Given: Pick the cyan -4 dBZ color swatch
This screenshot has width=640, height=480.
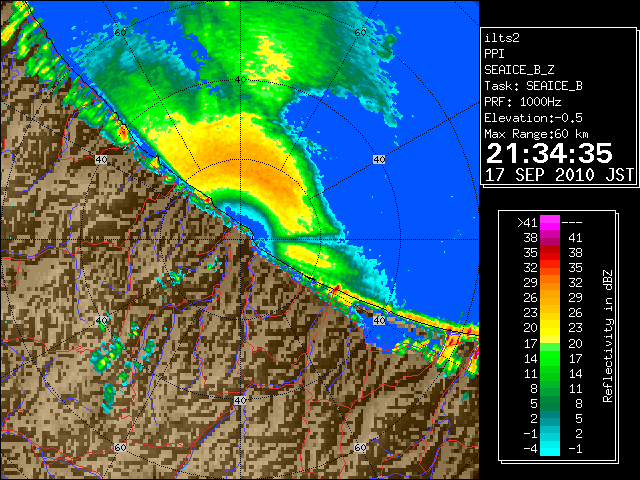Looking at the screenshot, I should tap(550, 448).
